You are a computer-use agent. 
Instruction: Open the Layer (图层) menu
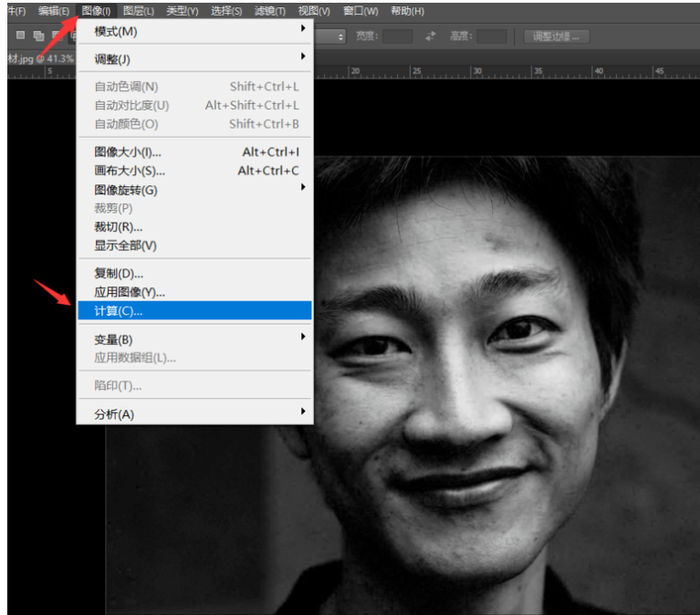point(139,11)
